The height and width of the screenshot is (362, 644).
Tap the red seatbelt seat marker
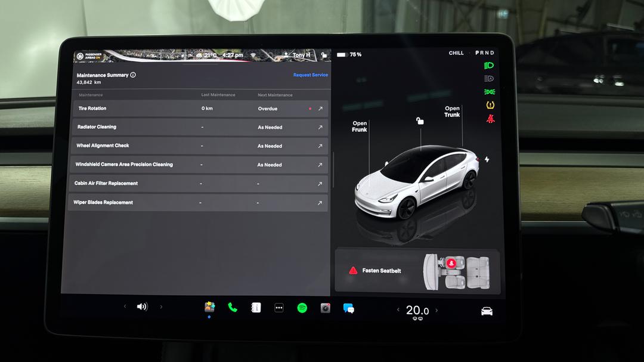451,263
